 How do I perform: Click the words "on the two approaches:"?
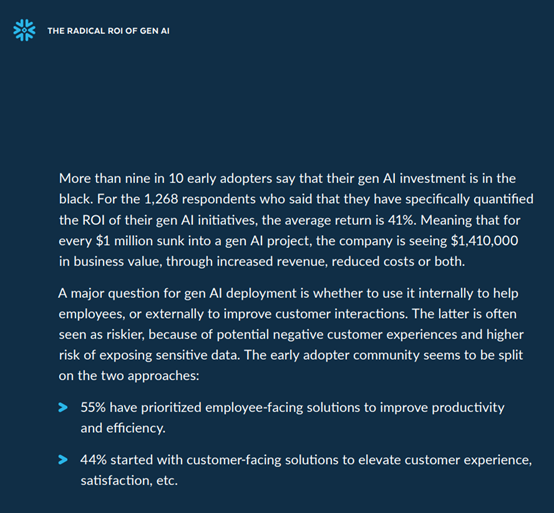(x=129, y=376)
